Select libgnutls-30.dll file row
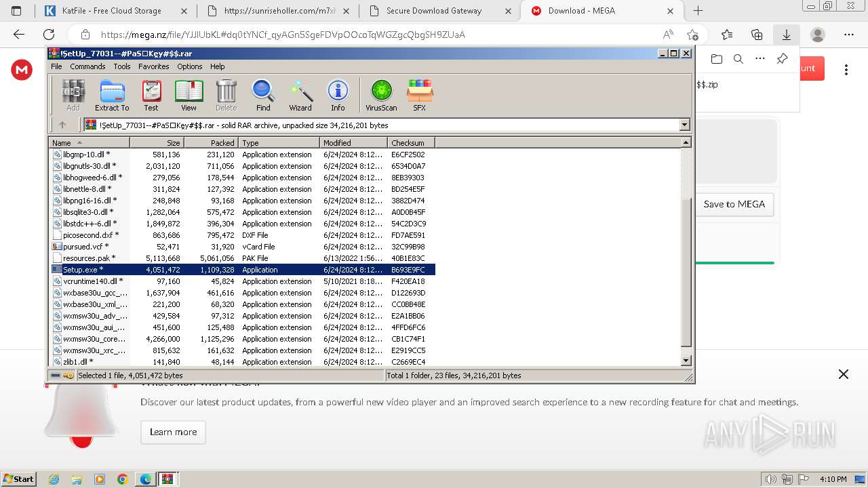 coord(242,166)
